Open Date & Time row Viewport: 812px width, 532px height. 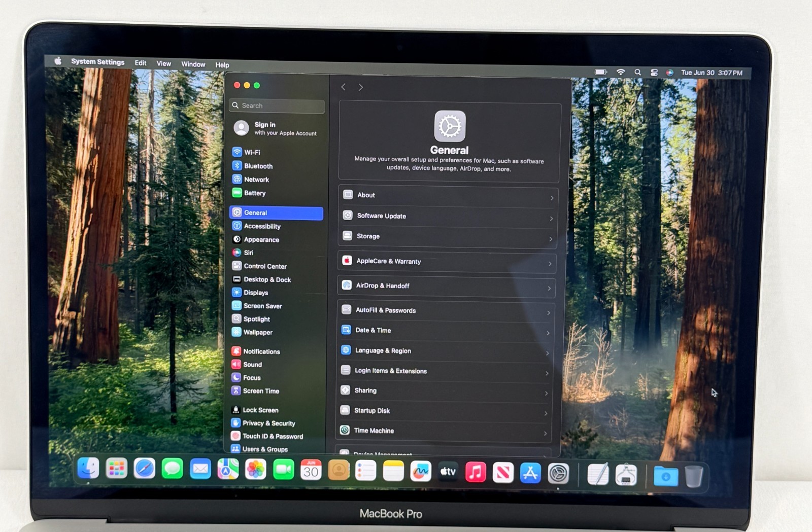(445, 331)
